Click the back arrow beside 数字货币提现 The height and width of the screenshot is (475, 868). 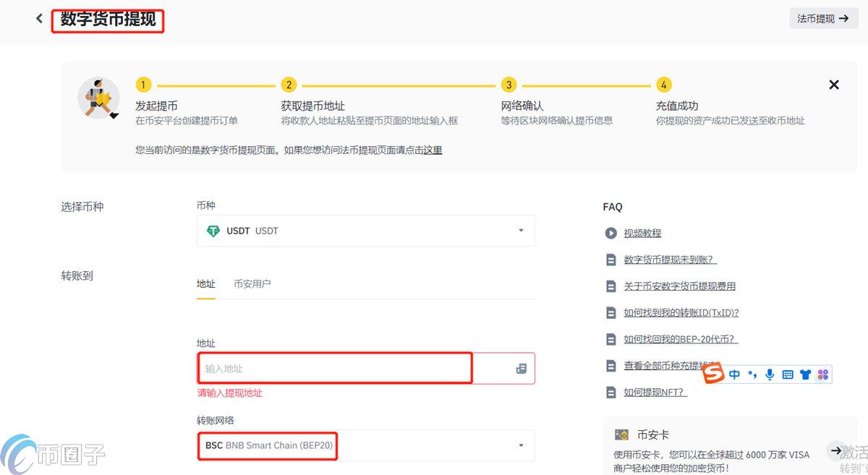[39, 19]
